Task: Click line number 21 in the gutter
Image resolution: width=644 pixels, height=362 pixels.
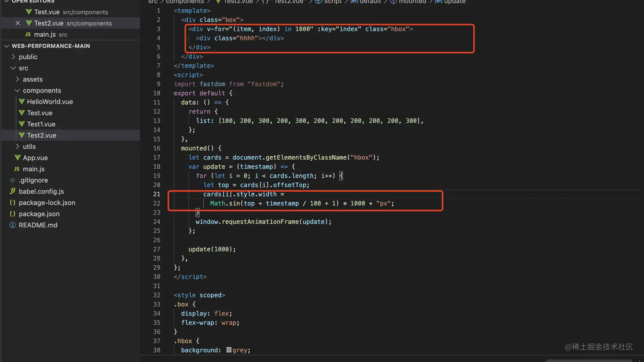Action: coord(156,194)
